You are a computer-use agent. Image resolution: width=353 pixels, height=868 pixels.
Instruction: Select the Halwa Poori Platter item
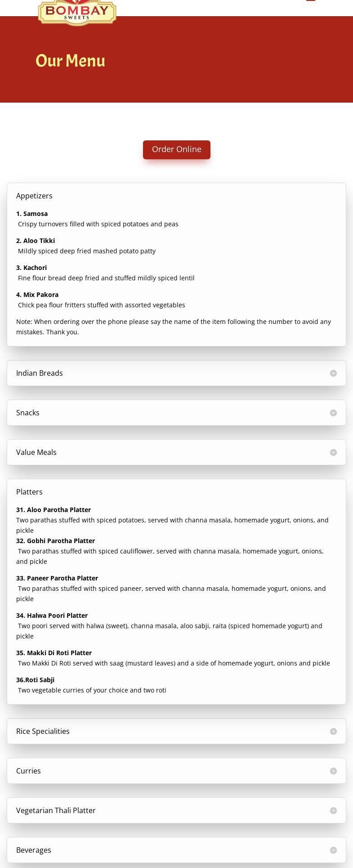(52, 616)
